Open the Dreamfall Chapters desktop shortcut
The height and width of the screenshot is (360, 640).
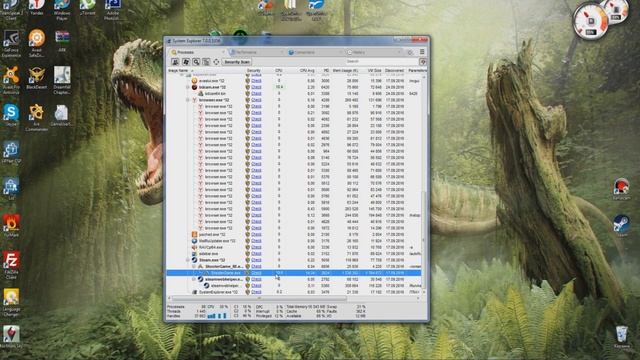pos(62,80)
